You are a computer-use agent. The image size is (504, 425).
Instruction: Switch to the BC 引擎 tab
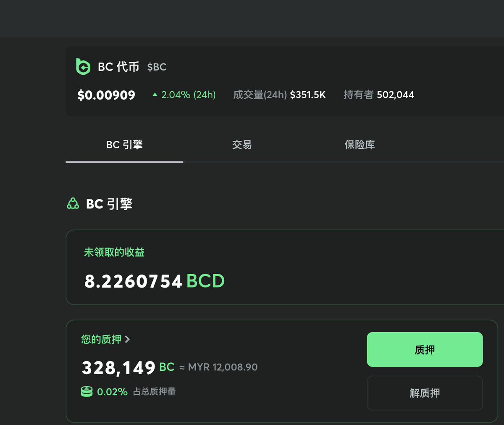click(x=124, y=145)
